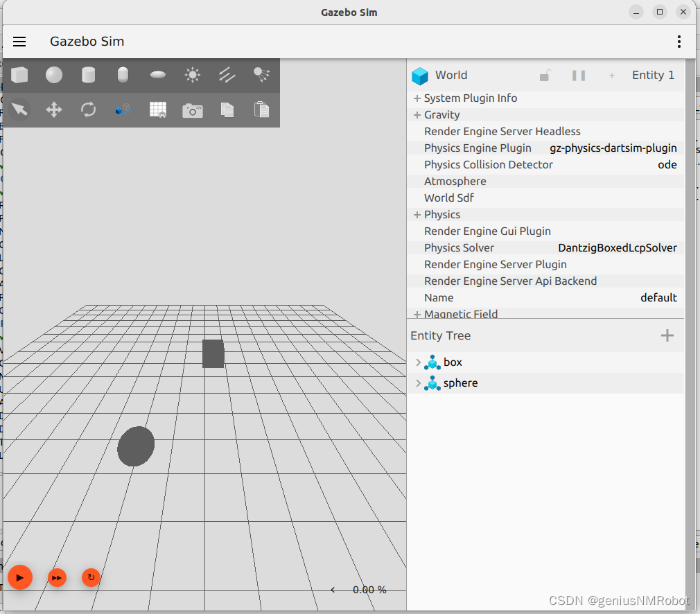Image resolution: width=700 pixels, height=614 pixels.
Task: Select the box entity row
Action: (x=545, y=362)
